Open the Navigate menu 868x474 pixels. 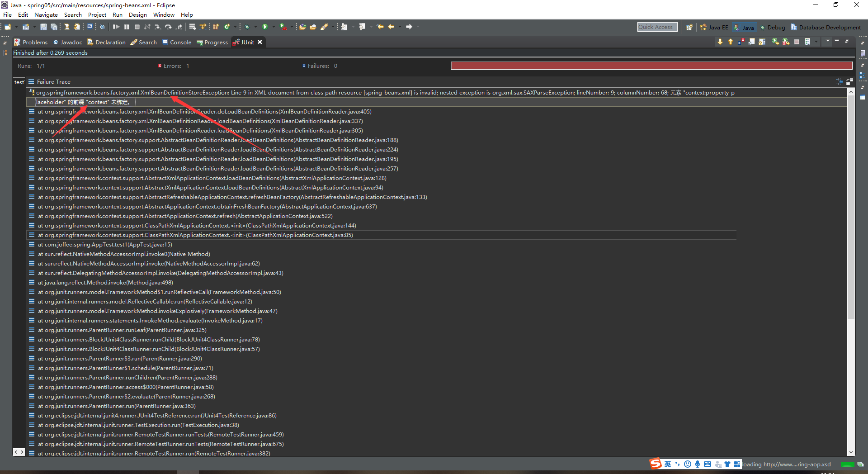(46, 14)
